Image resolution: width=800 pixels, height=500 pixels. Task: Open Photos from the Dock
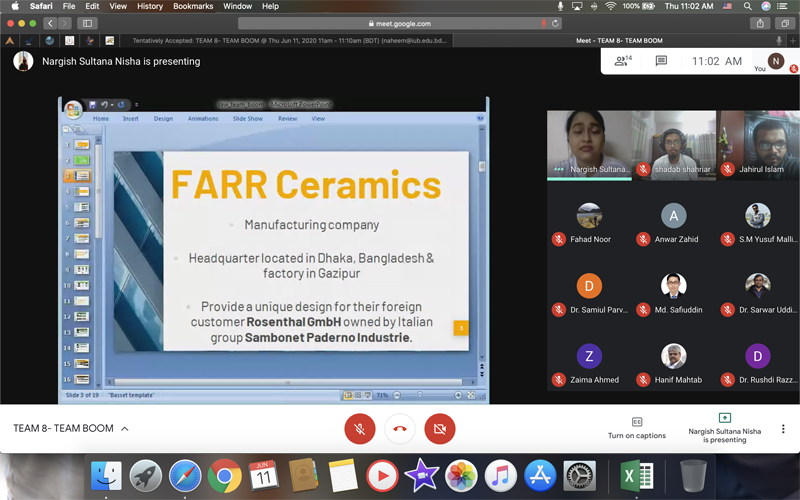(461, 476)
